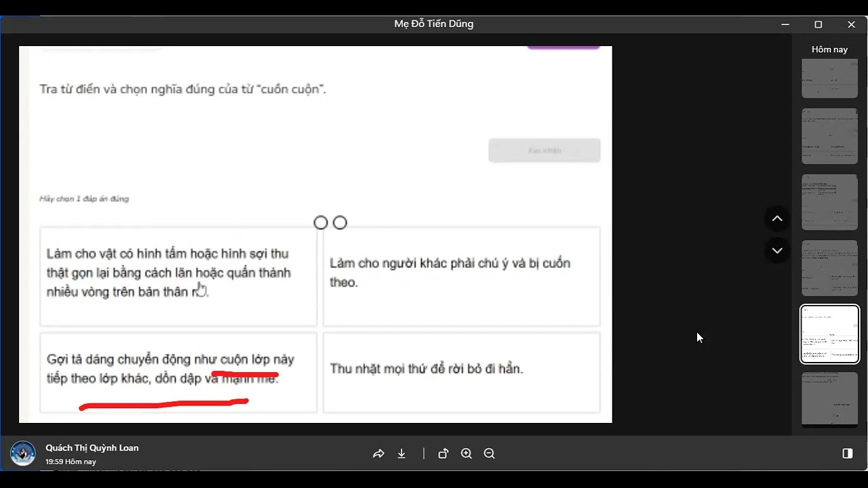868x488 pixels.
Task: Go to previous image with up chevron
Action: [x=777, y=218]
